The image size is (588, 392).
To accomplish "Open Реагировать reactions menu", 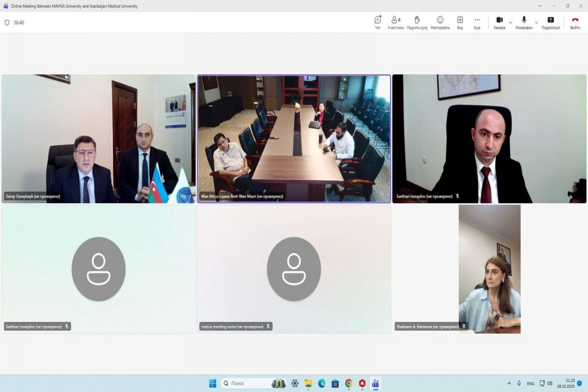I will tap(440, 22).
